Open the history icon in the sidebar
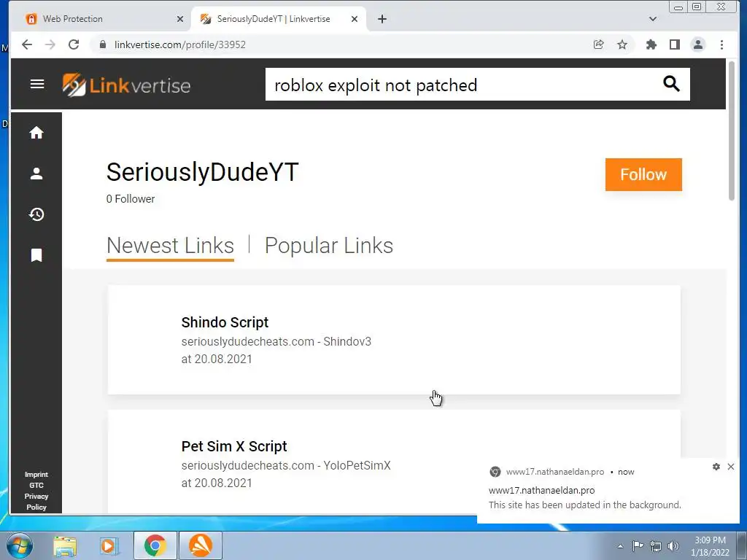Screen dimensions: 747x560 (x=36, y=215)
